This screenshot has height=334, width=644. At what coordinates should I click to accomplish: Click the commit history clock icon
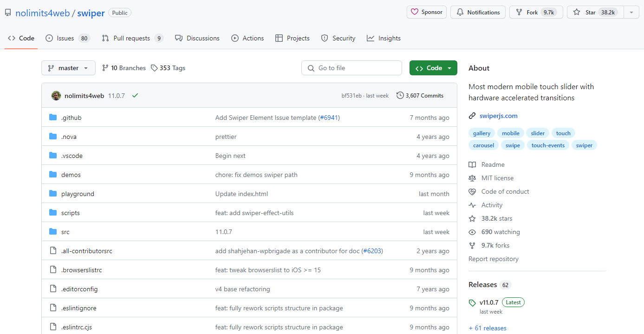click(x=400, y=95)
